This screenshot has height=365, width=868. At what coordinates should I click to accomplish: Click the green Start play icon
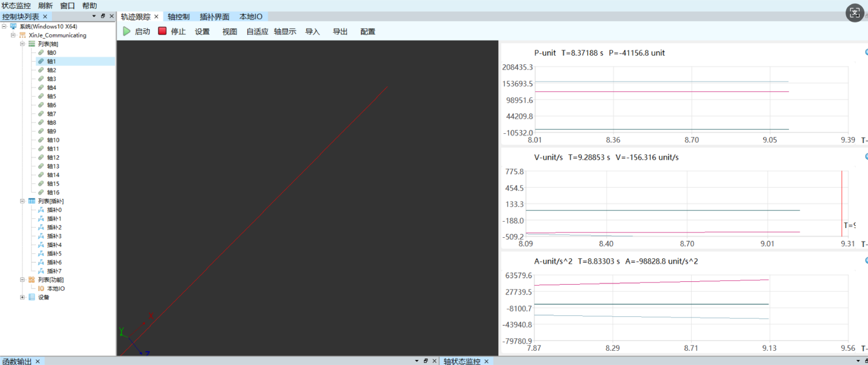point(126,31)
